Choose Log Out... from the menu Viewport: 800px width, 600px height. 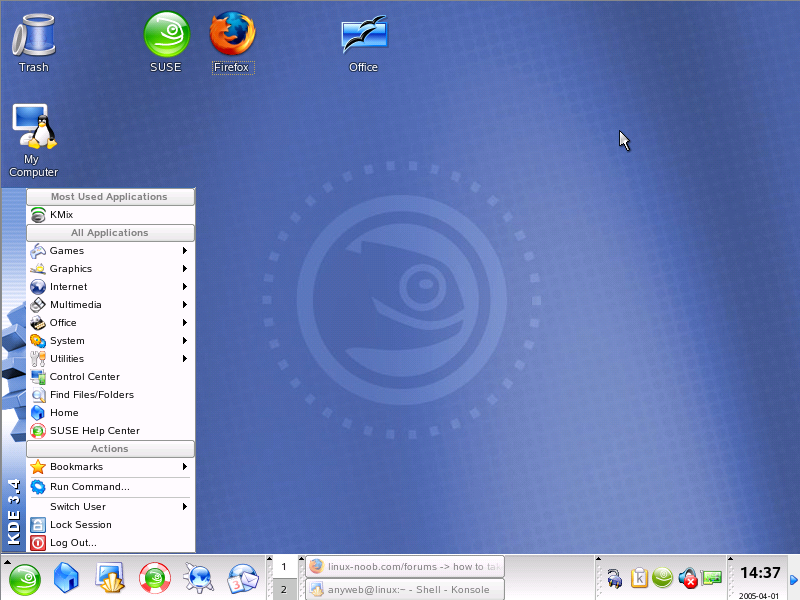[111, 543]
